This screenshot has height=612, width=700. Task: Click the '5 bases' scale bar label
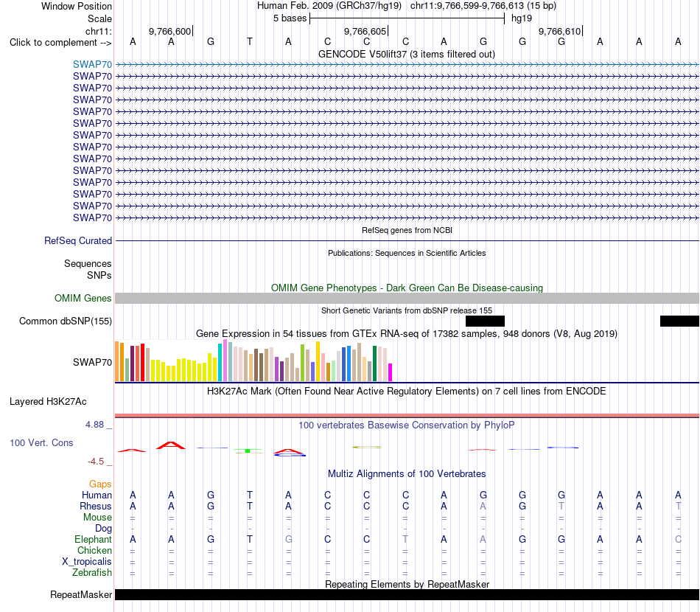pyautogui.click(x=290, y=18)
